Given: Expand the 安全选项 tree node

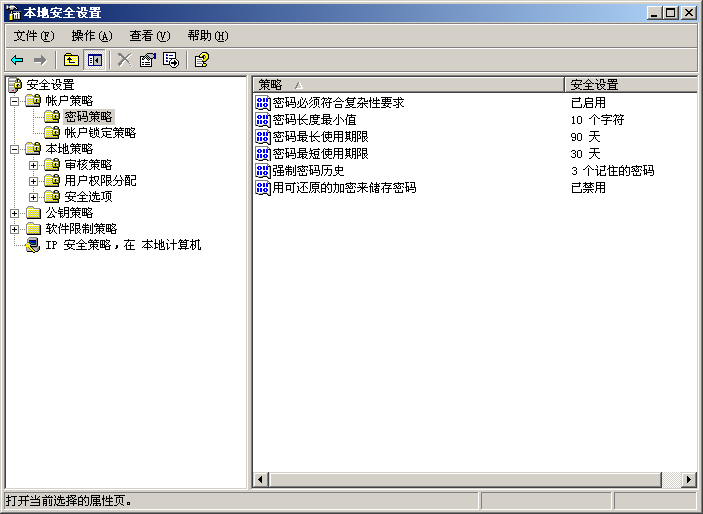Looking at the screenshot, I should tap(33, 197).
